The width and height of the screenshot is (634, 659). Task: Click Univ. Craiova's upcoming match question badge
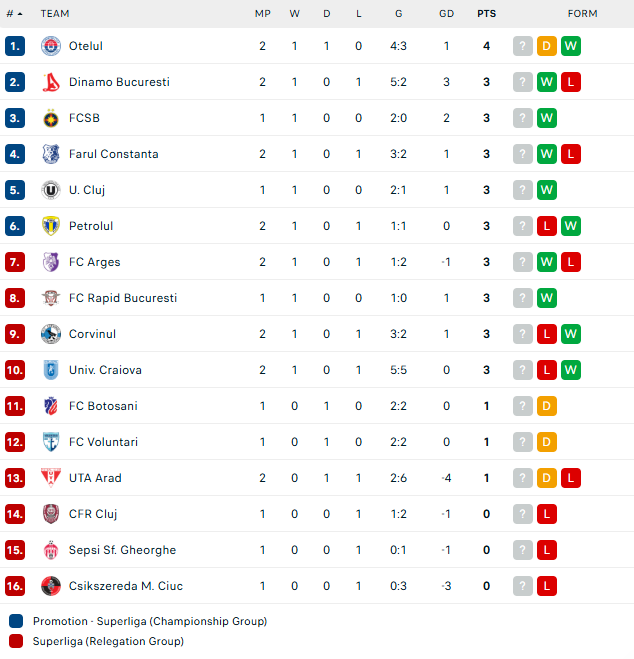[x=523, y=370]
